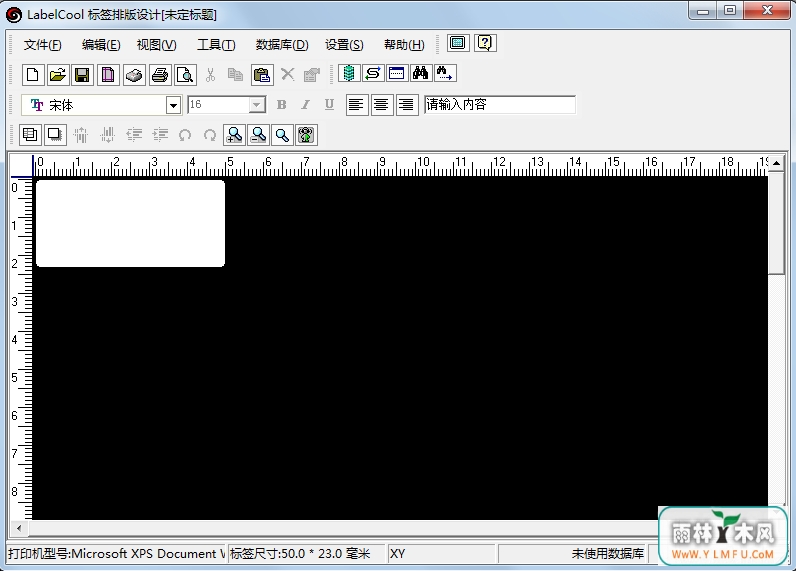Set text alignment to left
Image resolution: width=796 pixels, height=571 pixels.
[x=357, y=105]
